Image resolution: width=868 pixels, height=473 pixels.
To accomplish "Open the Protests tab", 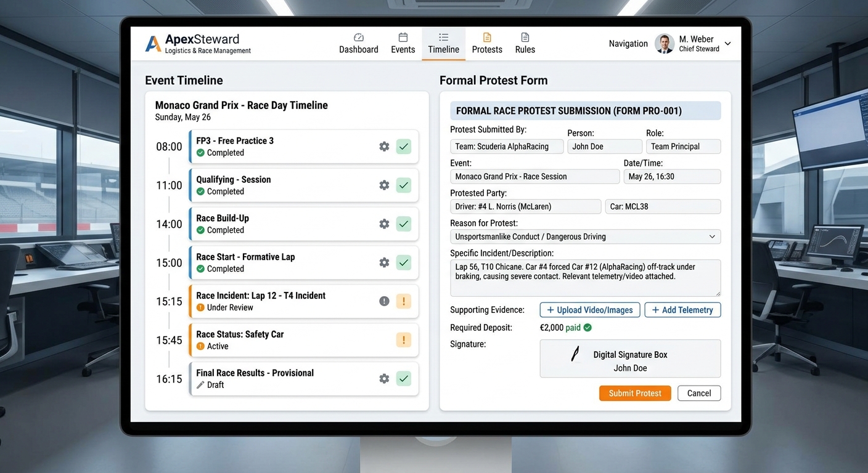I will pos(487,44).
